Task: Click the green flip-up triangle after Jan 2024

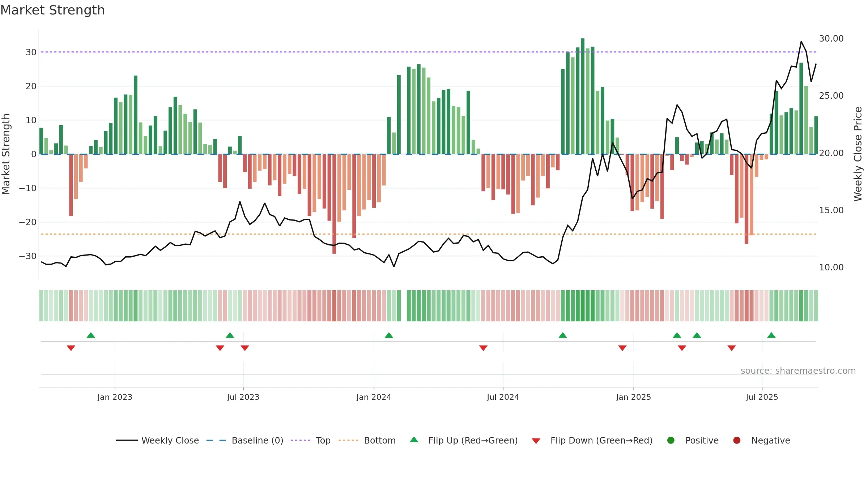Action: pos(389,335)
